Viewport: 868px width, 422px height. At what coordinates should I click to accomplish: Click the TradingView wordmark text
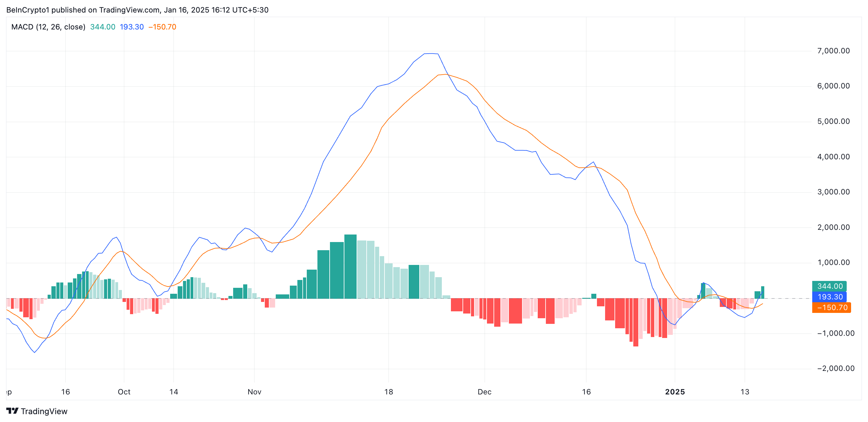pos(44,411)
